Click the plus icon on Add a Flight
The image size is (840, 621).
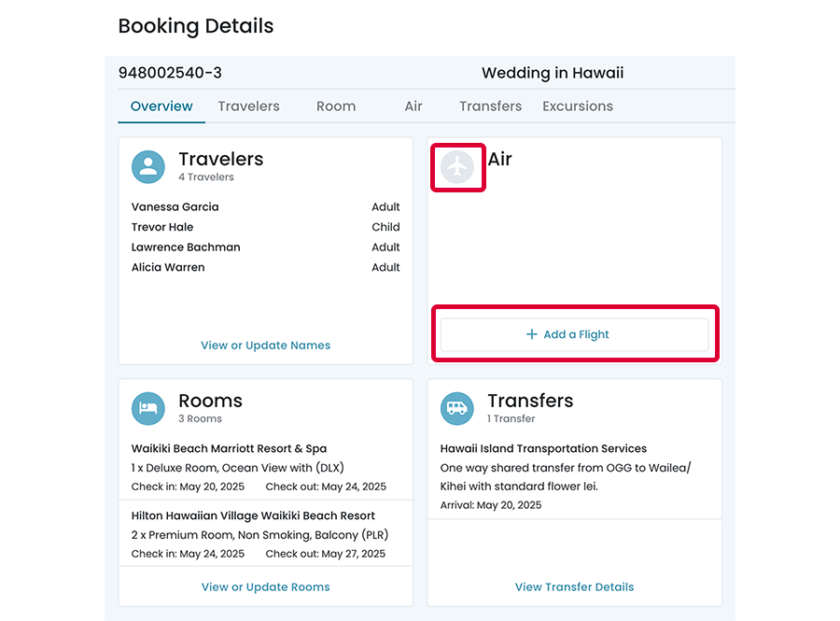coord(532,334)
